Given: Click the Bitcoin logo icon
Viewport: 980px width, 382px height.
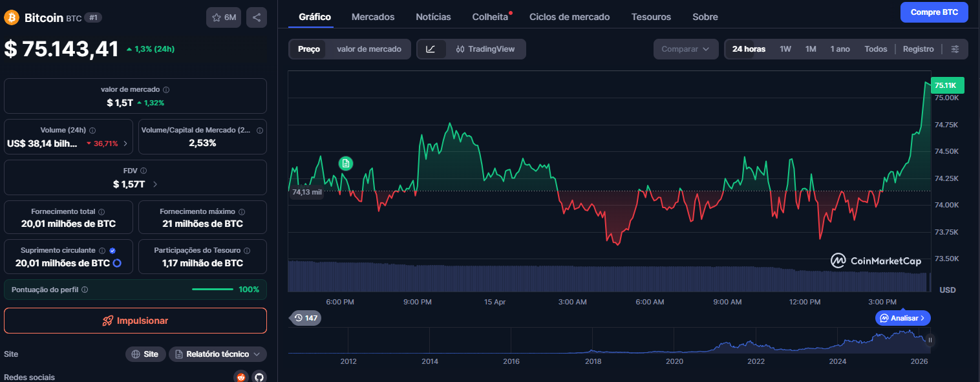Looking at the screenshot, I should [12, 17].
